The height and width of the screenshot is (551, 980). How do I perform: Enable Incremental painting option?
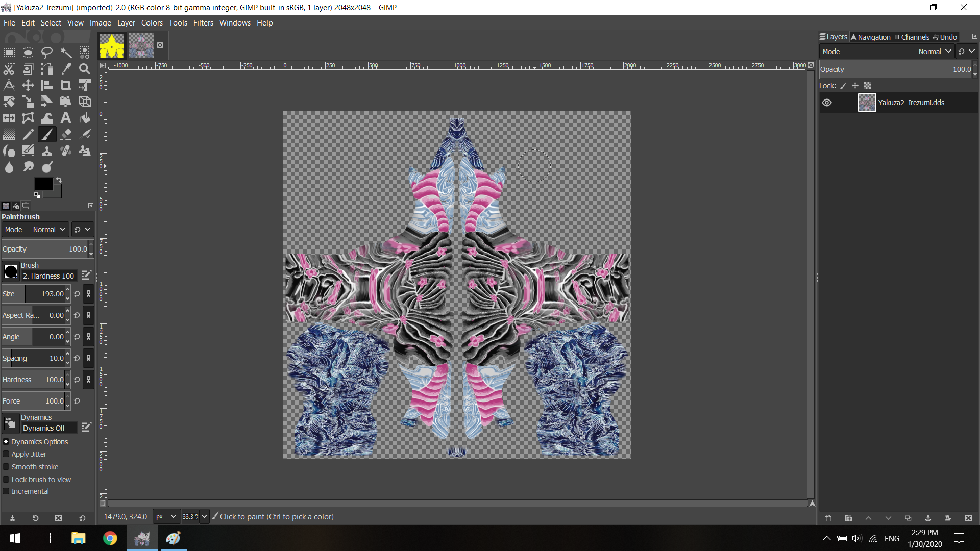click(6, 491)
